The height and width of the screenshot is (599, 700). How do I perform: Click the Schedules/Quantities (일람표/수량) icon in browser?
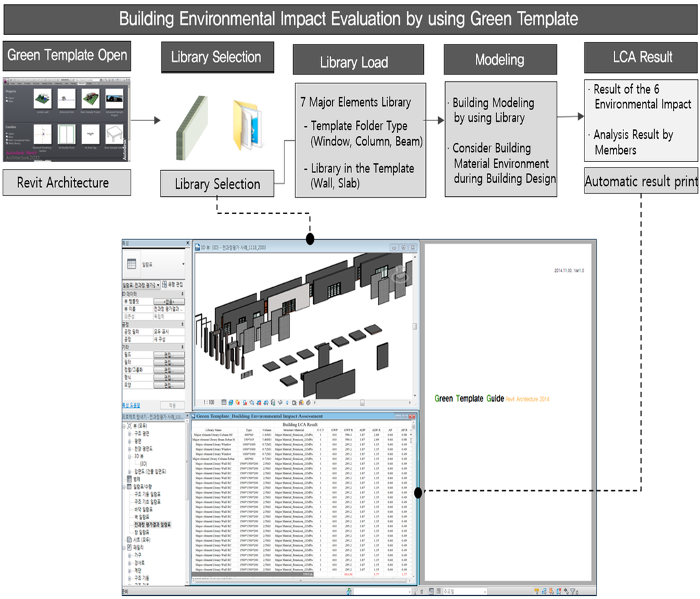129,486
